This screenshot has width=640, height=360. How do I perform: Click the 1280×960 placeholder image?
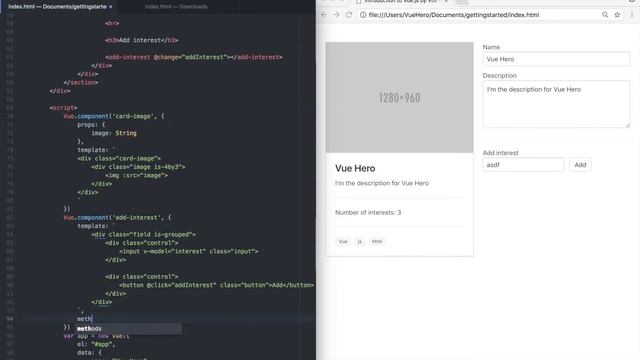(399, 98)
